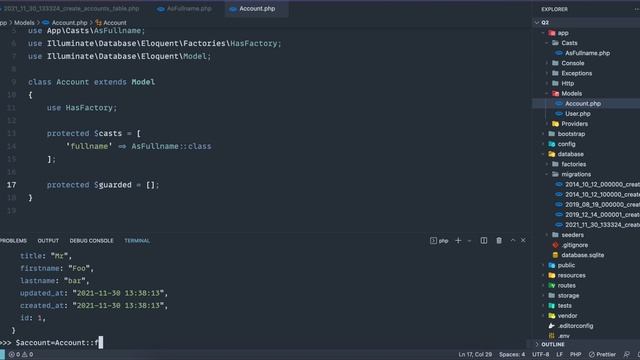This screenshot has height=360, width=640.
Task: Expand the factories folder
Action: (573, 164)
